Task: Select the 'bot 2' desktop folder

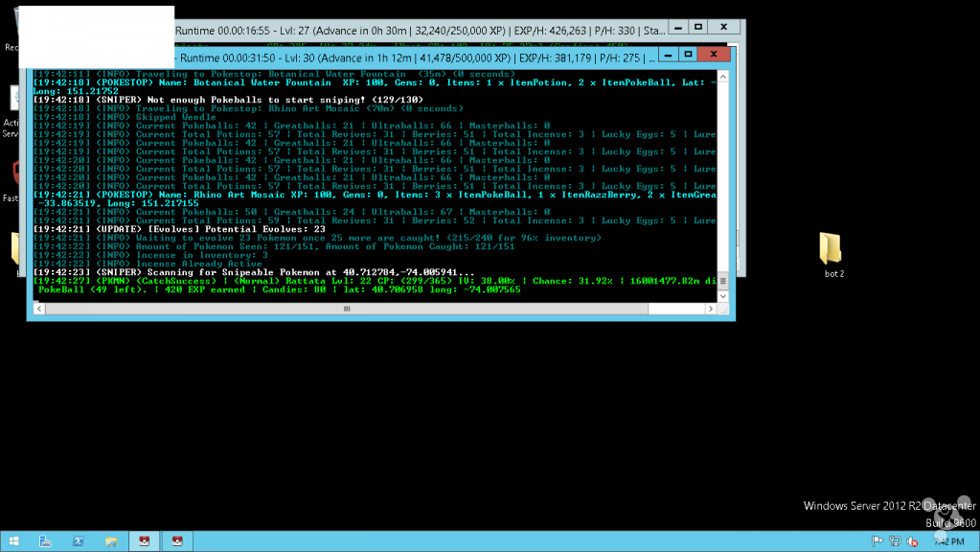Action: coord(833,254)
